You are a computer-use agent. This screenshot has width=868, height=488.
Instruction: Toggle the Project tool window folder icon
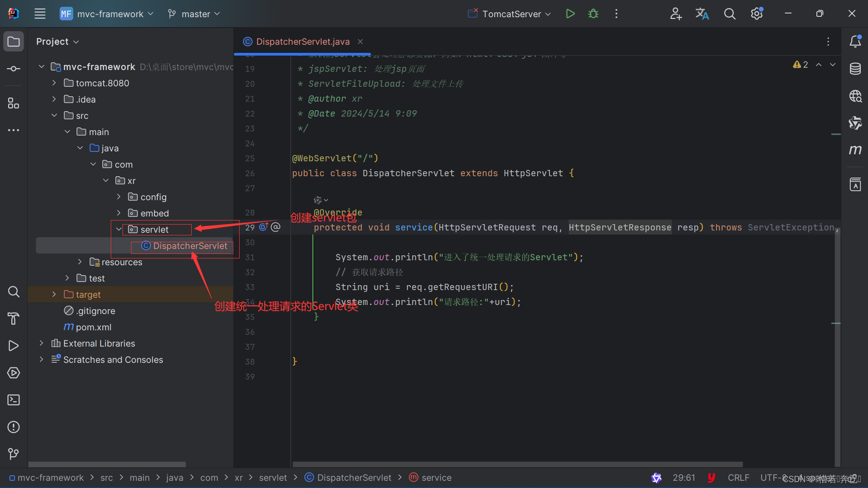[14, 42]
